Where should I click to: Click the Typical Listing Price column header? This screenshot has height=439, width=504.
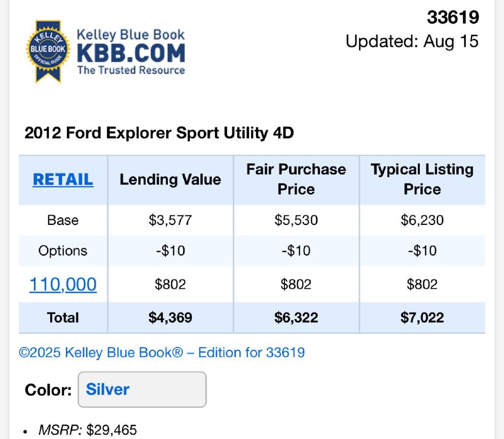pyautogui.click(x=422, y=179)
